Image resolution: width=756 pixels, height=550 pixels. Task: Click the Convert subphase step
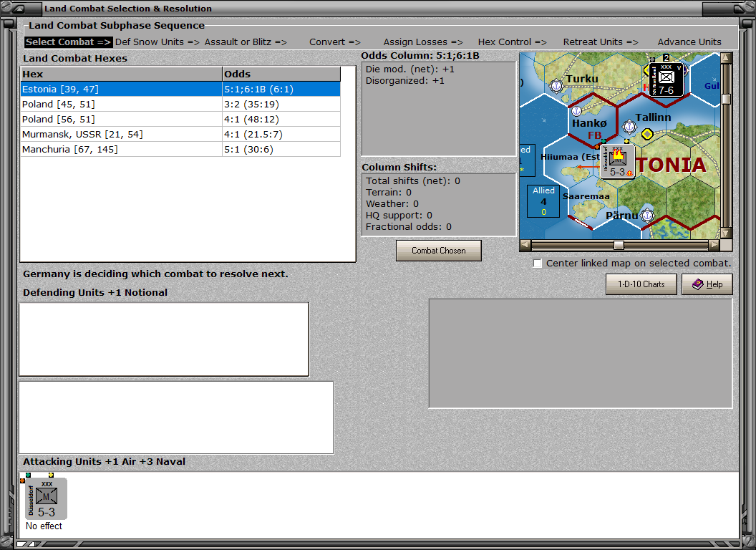point(334,42)
